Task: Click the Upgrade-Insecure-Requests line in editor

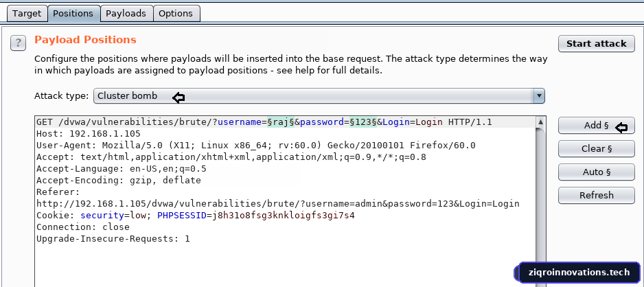Action: coord(113,238)
